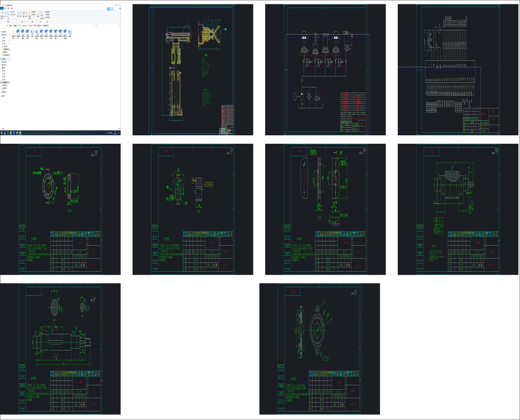520x420 pixels.
Task: Open the manipulator arm assembly drawing thumbnail
Action: [193, 70]
